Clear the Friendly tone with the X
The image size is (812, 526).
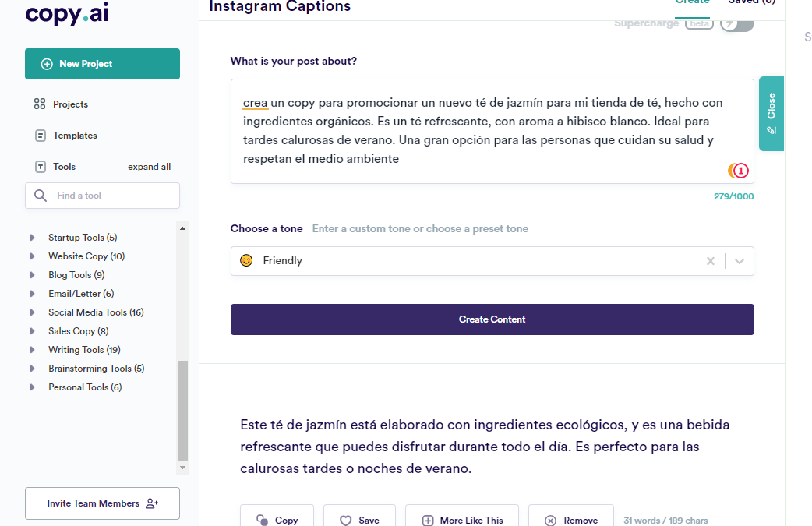(x=710, y=260)
